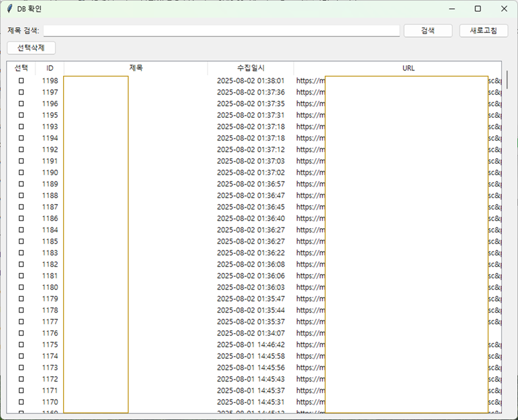This screenshot has height=420, width=518.
Task: Click the 수집일시 column header
Action: point(251,68)
